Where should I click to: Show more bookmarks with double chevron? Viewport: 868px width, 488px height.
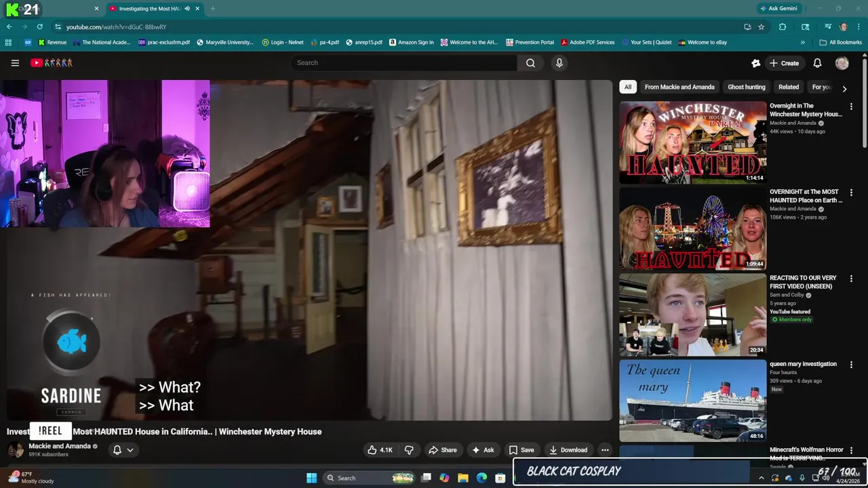point(803,42)
